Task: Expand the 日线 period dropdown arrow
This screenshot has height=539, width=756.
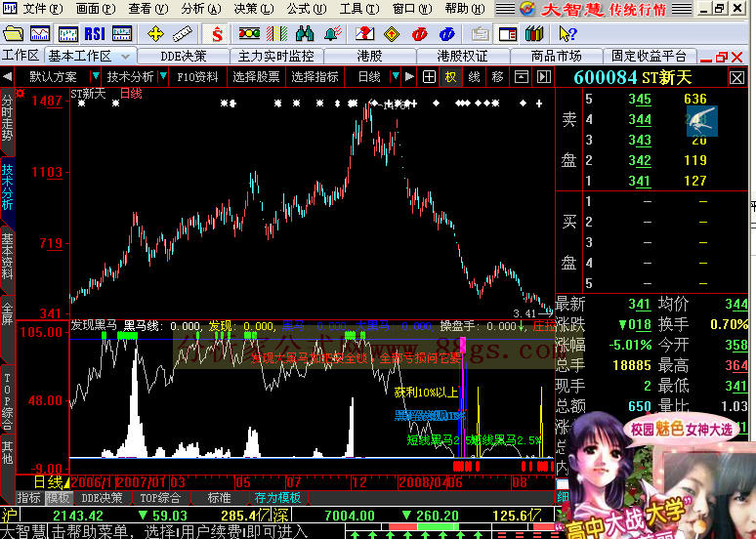Action: [396, 76]
